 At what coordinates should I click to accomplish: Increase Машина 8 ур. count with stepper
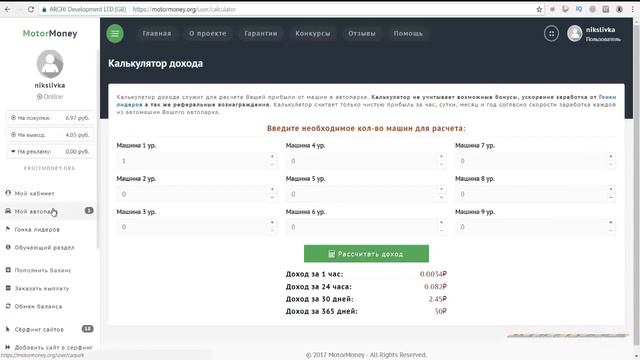tap(611, 190)
